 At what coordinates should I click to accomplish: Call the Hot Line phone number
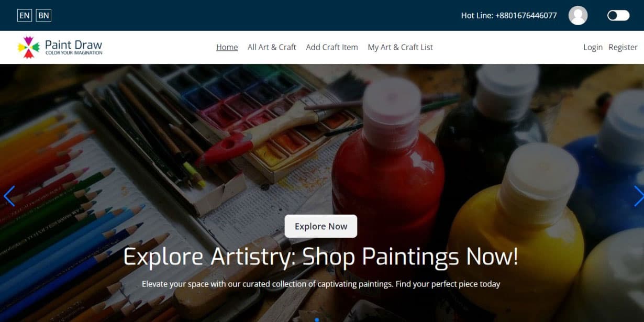click(x=509, y=15)
